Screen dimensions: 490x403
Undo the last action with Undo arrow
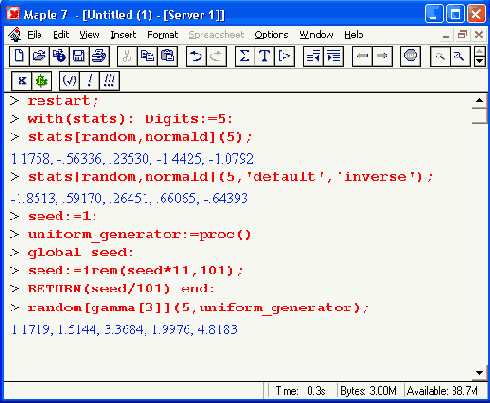pyautogui.click(x=196, y=56)
